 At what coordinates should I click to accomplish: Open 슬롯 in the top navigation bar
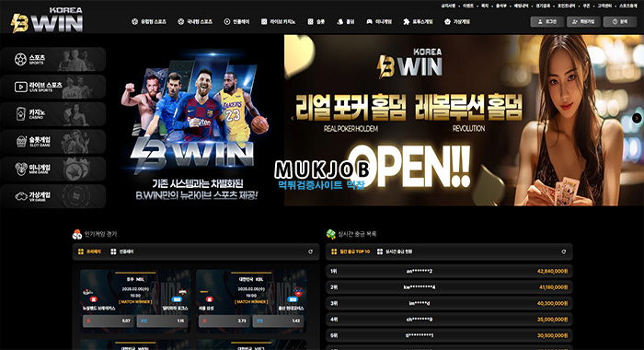tap(316, 21)
